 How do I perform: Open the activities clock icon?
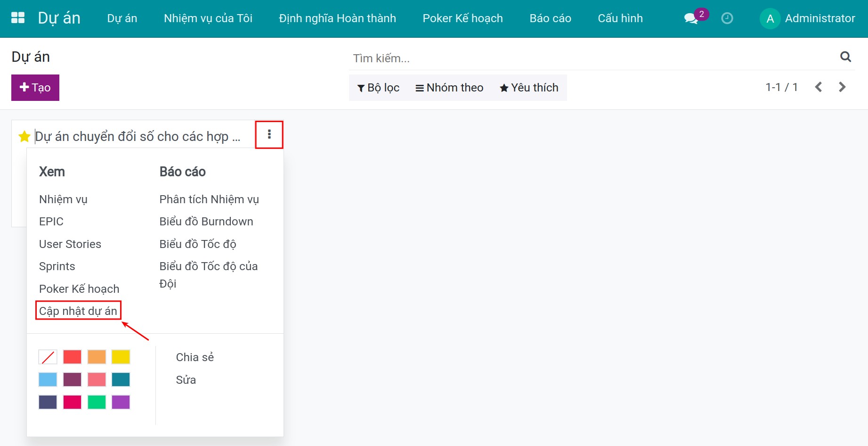tap(727, 18)
